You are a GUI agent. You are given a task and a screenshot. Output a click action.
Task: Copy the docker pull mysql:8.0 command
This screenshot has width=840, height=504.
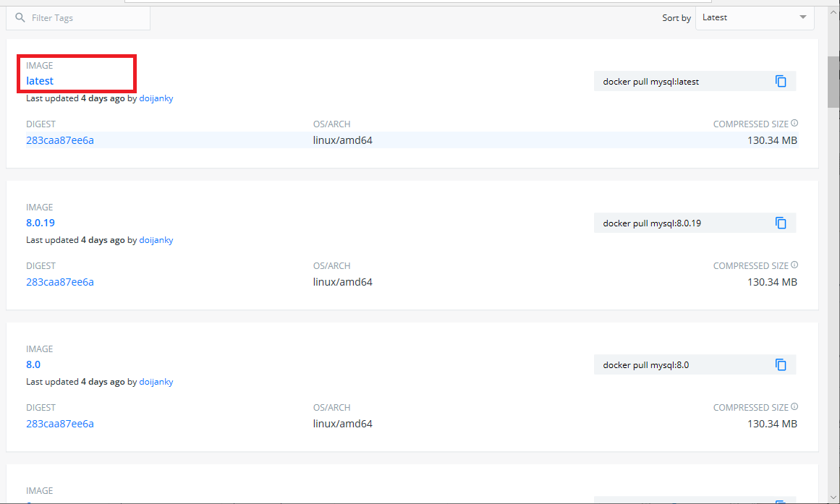click(x=781, y=364)
